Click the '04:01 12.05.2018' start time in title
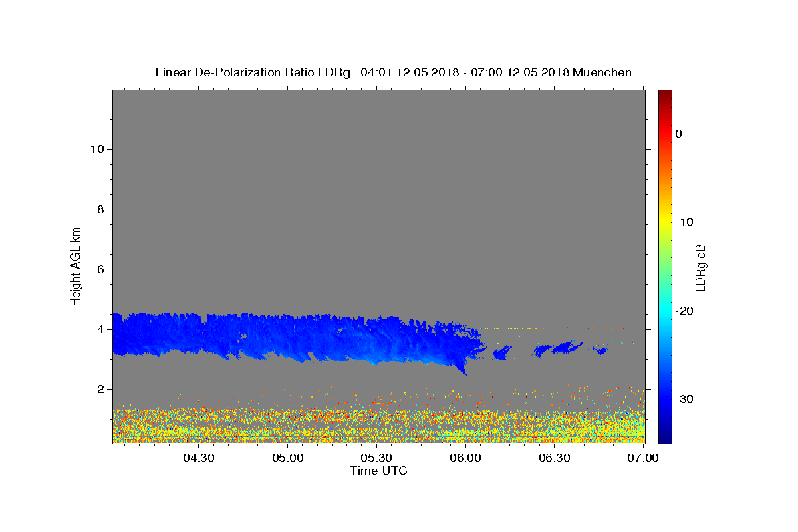Image resolution: width=798 pixels, height=532 pixels. pyautogui.click(x=410, y=72)
